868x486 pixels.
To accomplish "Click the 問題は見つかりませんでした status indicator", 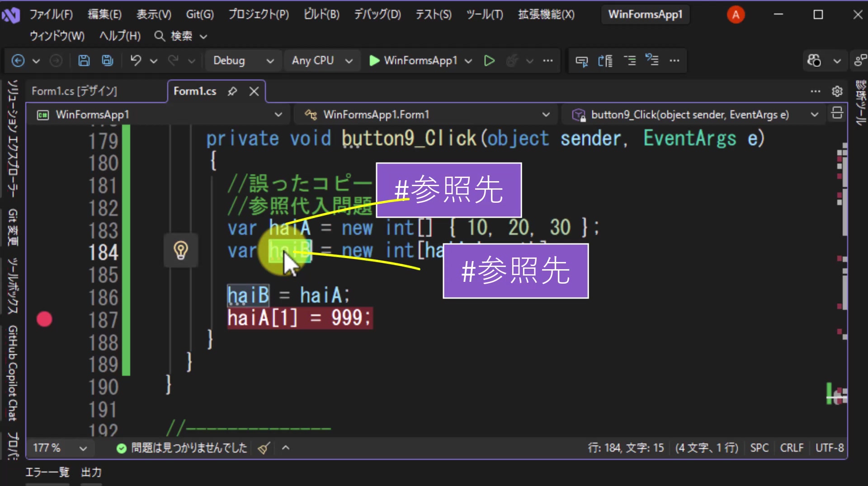I will [182, 448].
